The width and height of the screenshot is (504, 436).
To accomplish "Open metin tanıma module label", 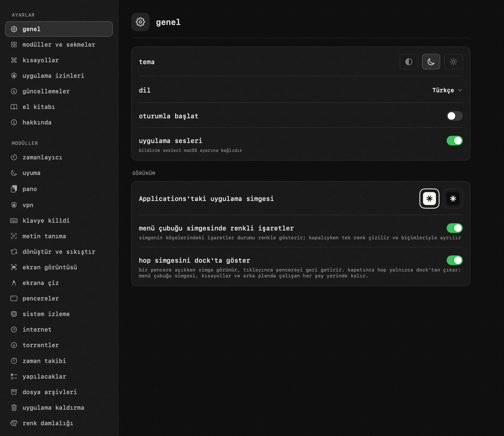I will 44,236.
